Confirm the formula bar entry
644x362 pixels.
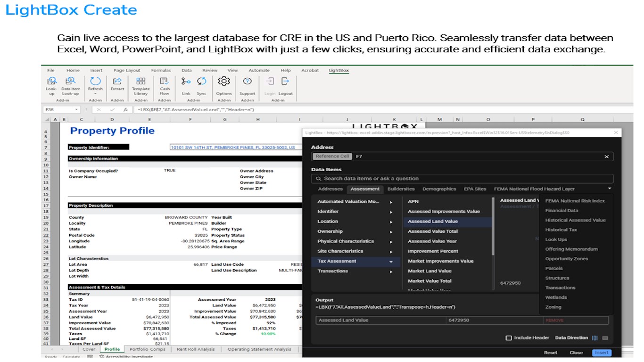[112, 110]
